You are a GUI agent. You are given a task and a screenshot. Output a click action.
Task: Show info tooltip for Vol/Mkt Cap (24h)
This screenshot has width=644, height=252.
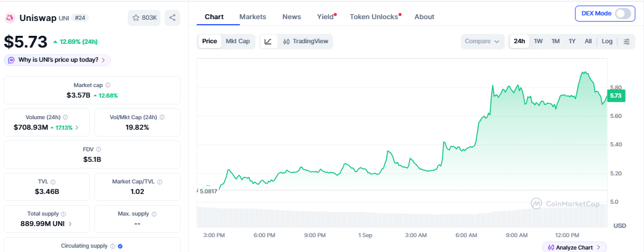[x=162, y=117]
